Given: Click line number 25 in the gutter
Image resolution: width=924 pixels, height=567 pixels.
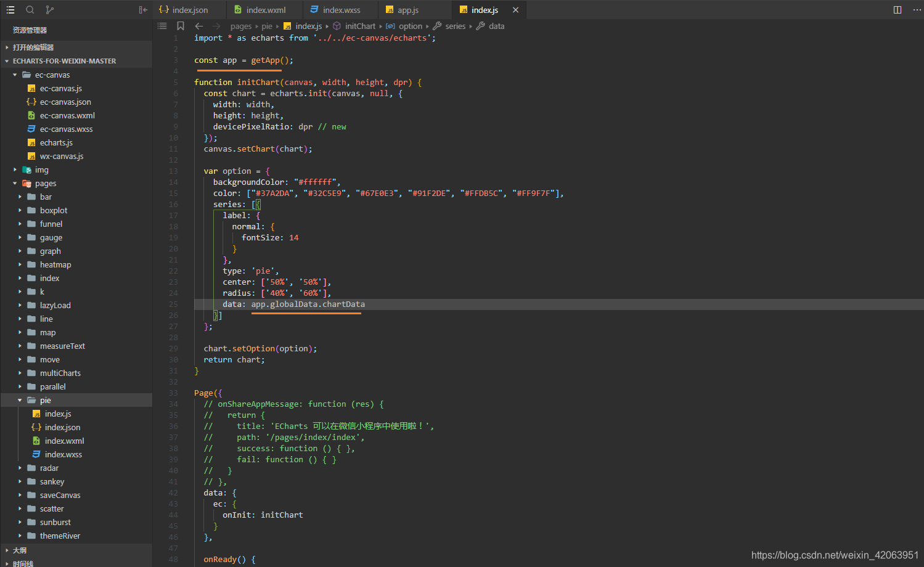Looking at the screenshot, I should coord(173,304).
